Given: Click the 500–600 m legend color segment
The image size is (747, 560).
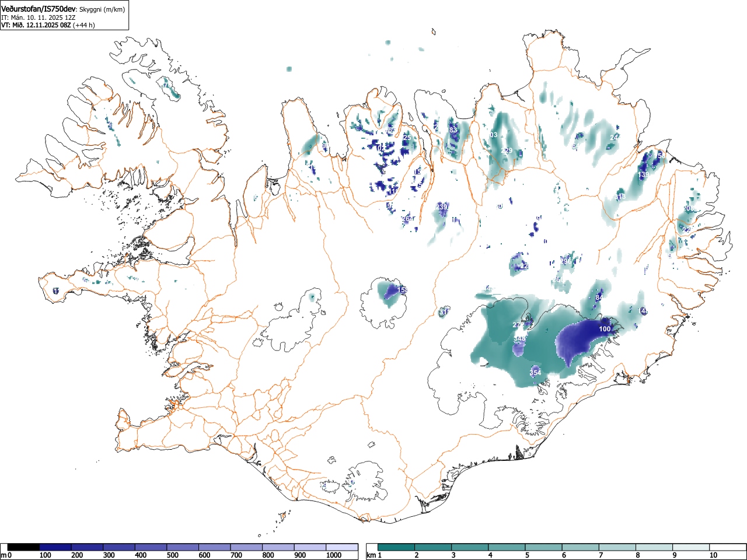Looking at the screenshot, I should pos(183,547).
